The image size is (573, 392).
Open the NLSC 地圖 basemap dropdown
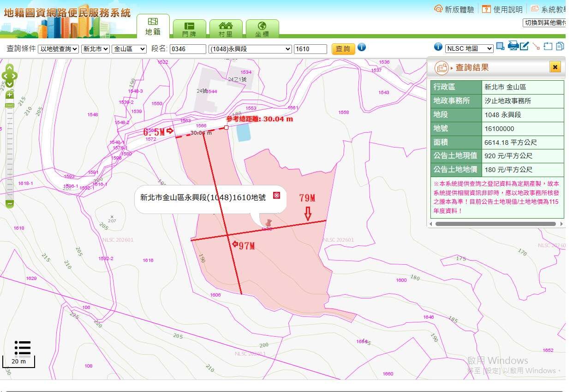coord(469,48)
